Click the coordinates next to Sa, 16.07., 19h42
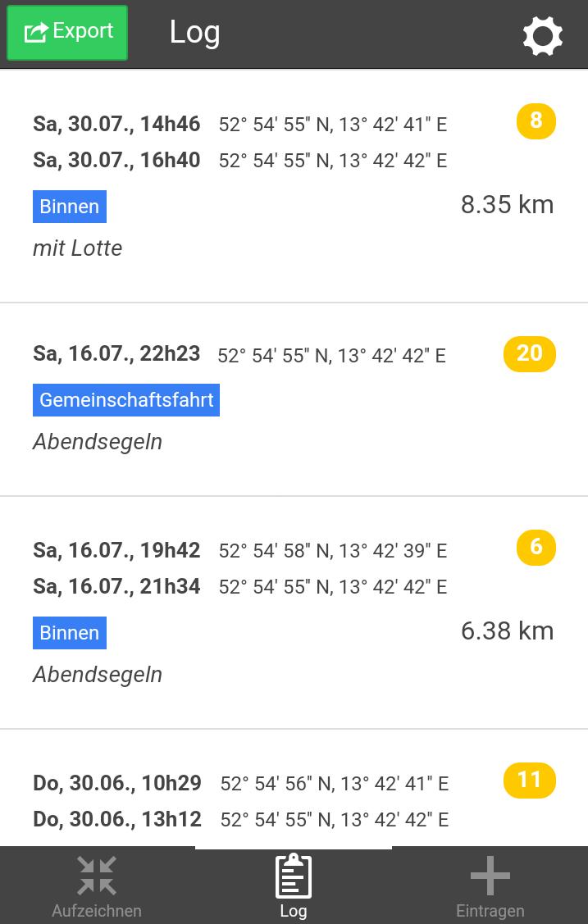 333,550
